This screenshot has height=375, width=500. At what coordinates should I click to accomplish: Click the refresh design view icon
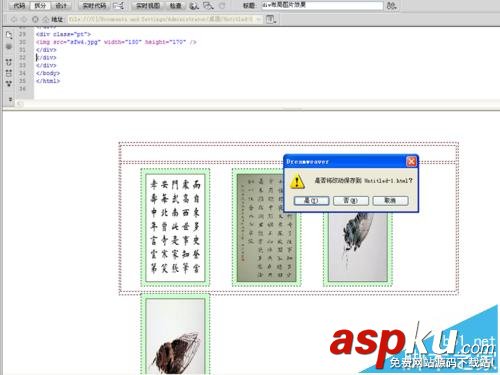click(x=222, y=6)
